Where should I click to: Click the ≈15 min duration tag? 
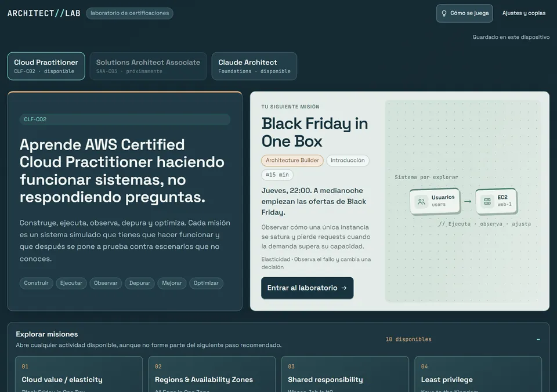tap(277, 175)
